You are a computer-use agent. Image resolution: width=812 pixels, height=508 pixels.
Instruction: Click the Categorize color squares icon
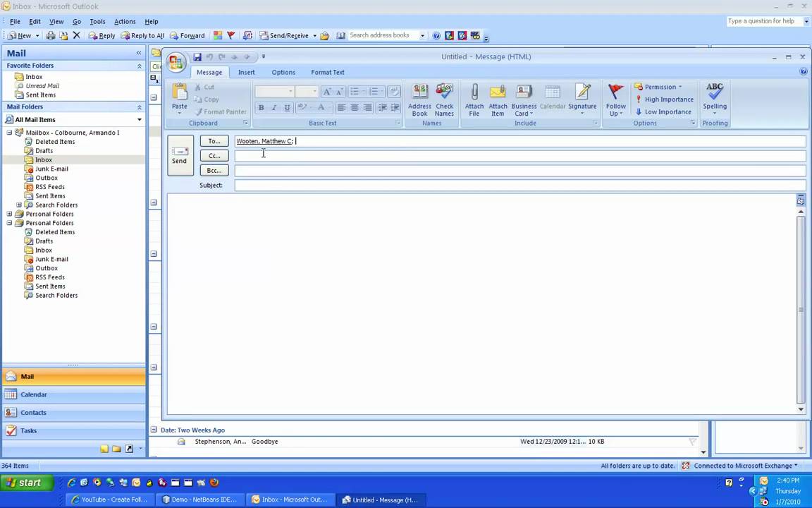[218, 35]
